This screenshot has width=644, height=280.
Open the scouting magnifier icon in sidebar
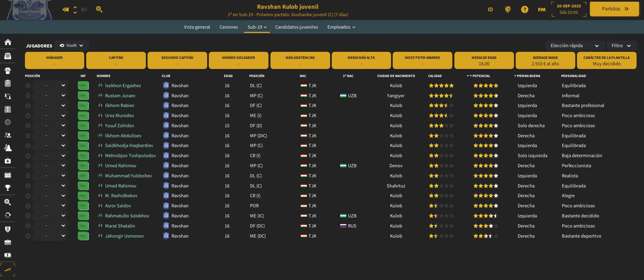point(8,202)
